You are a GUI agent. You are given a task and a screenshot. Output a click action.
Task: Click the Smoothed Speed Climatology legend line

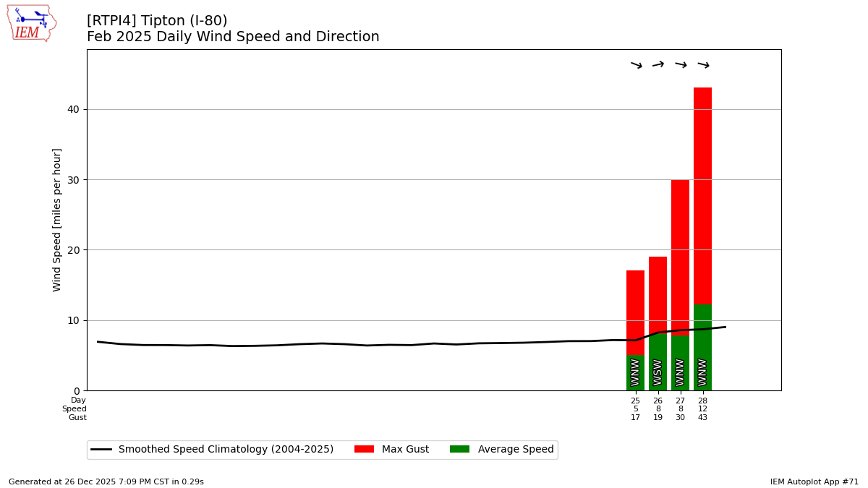point(101,450)
